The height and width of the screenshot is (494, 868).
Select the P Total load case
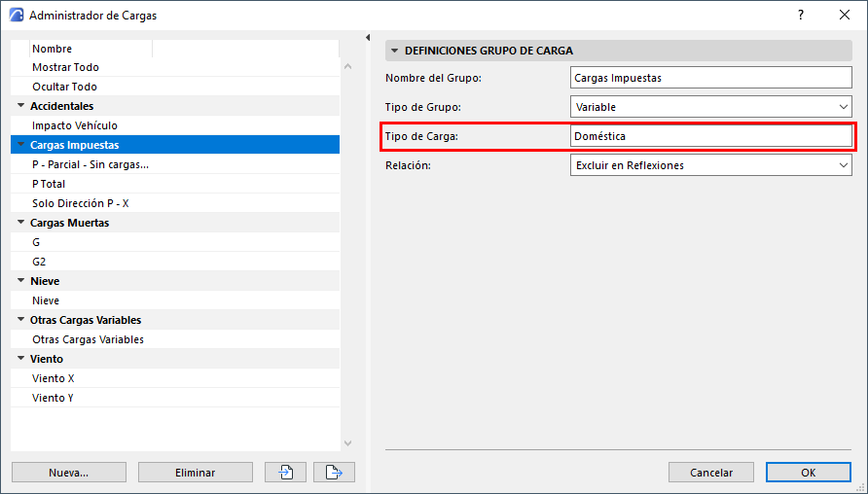pos(49,184)
